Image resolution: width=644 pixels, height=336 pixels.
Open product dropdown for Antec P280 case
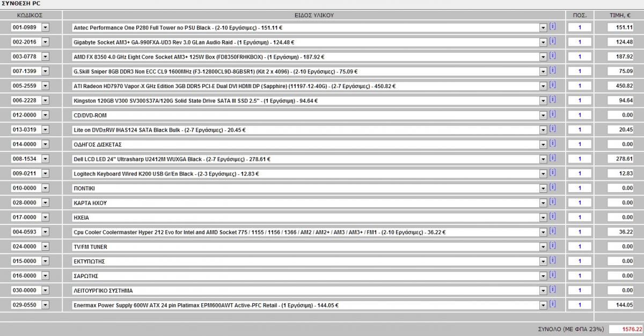[543, 27]
